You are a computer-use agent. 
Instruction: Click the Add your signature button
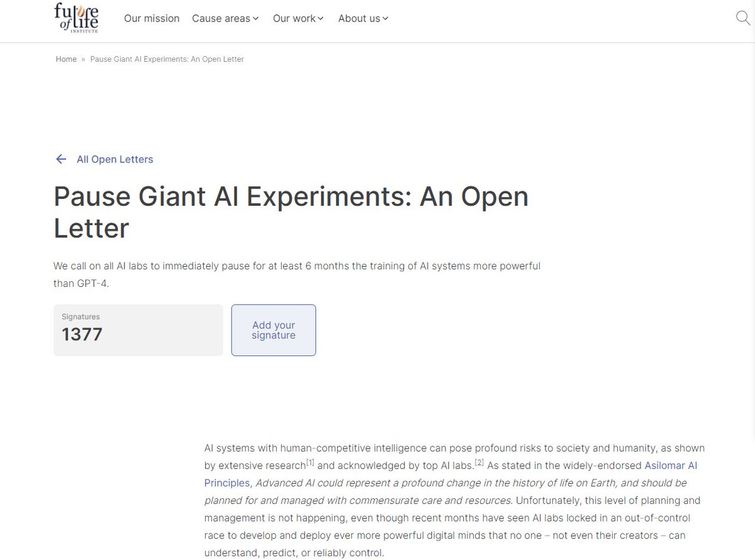coord(274,330)
